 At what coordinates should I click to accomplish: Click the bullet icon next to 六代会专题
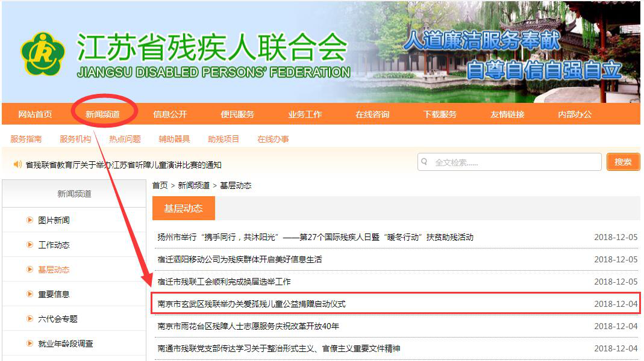pos(30,319)
